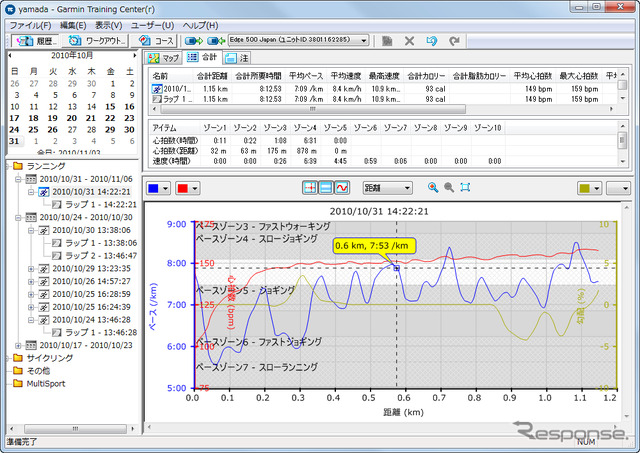Click the undo arrow icon
This screenshot has height=453, width=640.
pos(431,41)
